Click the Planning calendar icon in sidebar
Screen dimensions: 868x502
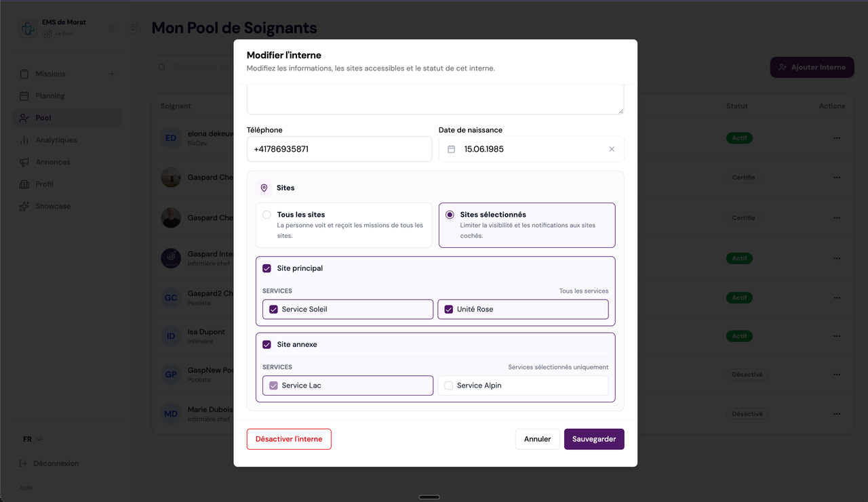tap(24, 96)
